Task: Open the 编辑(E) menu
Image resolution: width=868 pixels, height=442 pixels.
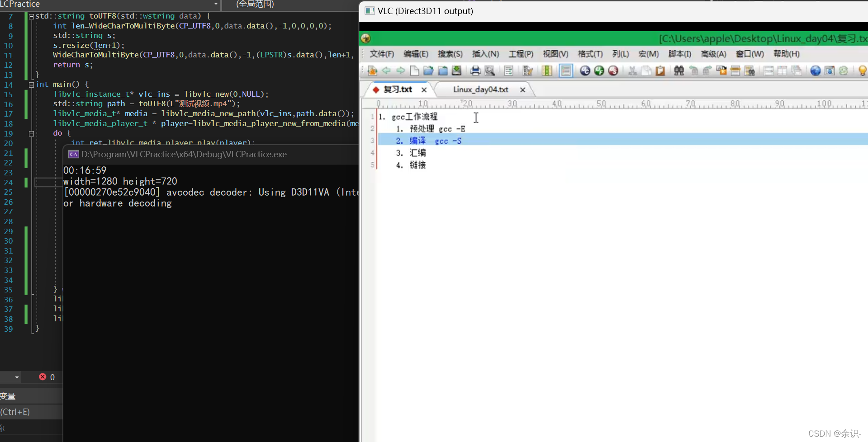Action: click(x=416, y=54)
